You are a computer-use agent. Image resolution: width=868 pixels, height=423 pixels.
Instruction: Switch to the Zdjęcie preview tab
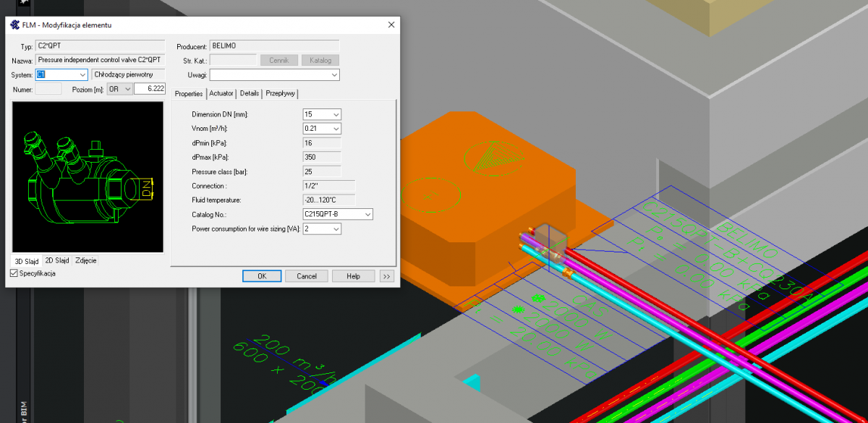click(x=86, y=260)
